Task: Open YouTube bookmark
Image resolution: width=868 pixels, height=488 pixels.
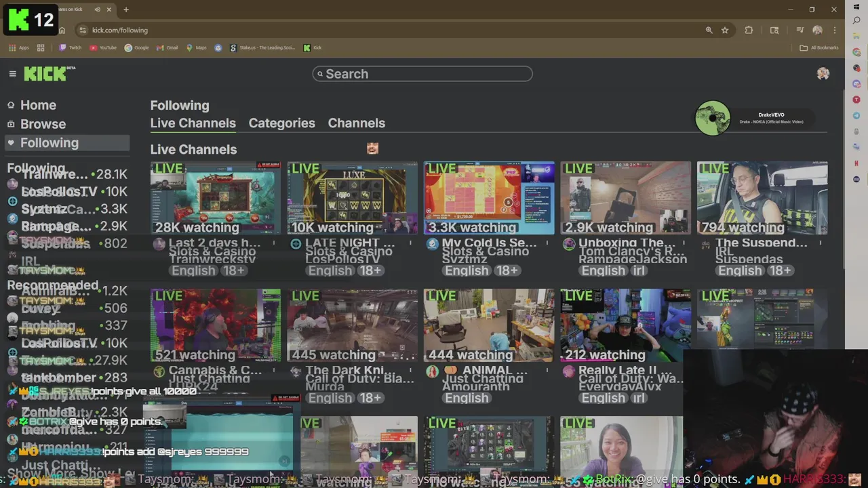Action: 103,47
